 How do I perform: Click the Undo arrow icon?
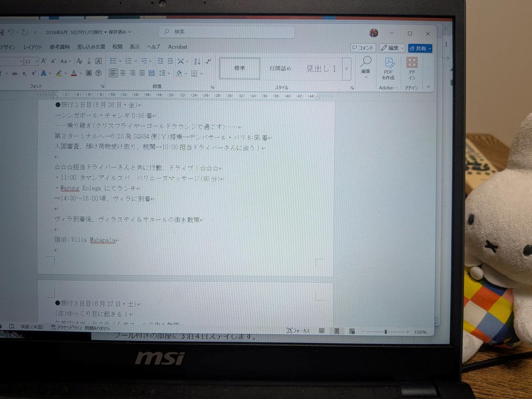[x=11, y=32]
